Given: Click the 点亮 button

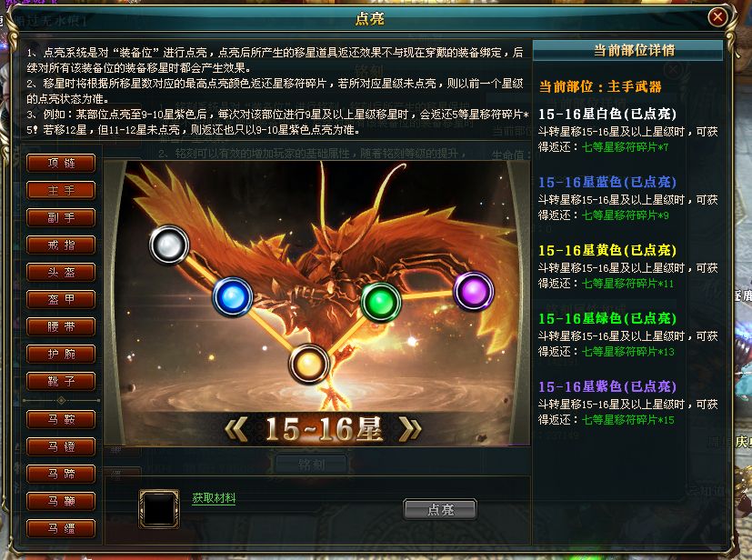Looking at the screenshot, I should [x=440, y=509].
